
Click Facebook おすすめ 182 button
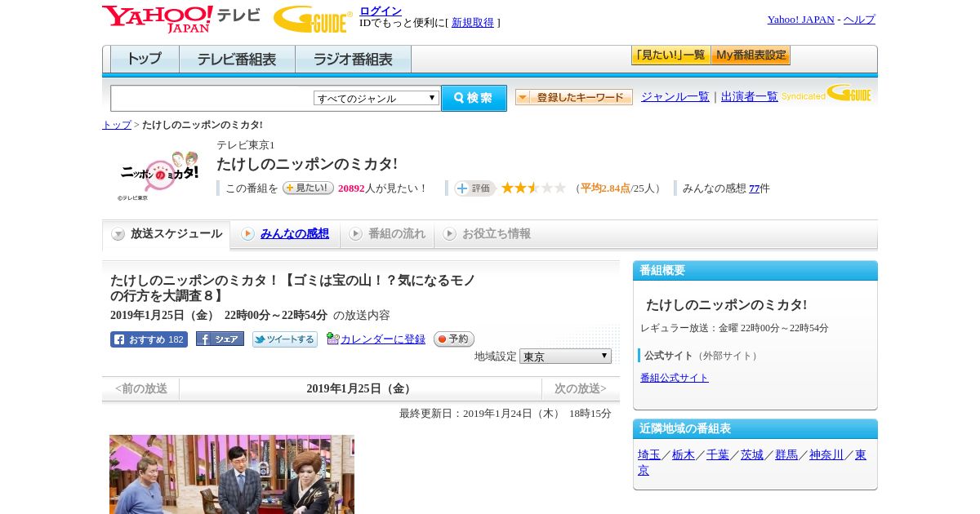point(149,339)
